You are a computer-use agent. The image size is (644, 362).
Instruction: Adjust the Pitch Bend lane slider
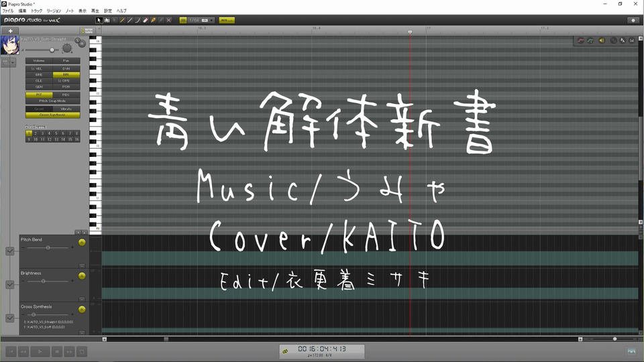click(48, 247)
